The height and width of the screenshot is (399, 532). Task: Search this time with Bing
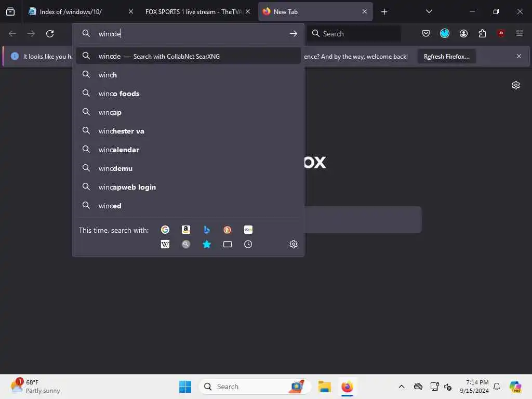[x=207, y=230]
